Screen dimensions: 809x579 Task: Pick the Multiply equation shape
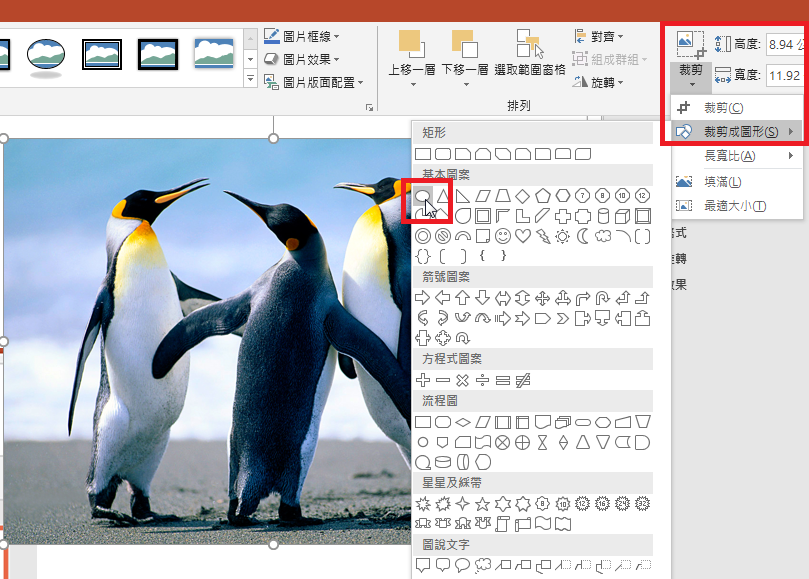[463, 380]
